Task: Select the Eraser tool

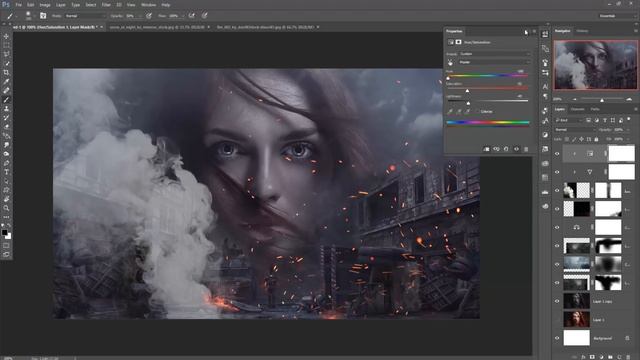Action: [6, 127]
